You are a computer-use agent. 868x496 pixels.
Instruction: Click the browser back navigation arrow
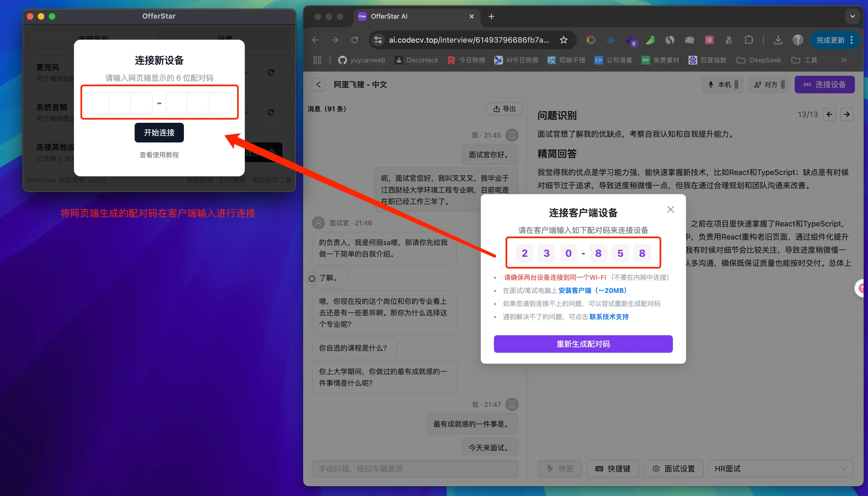(315, 40)
